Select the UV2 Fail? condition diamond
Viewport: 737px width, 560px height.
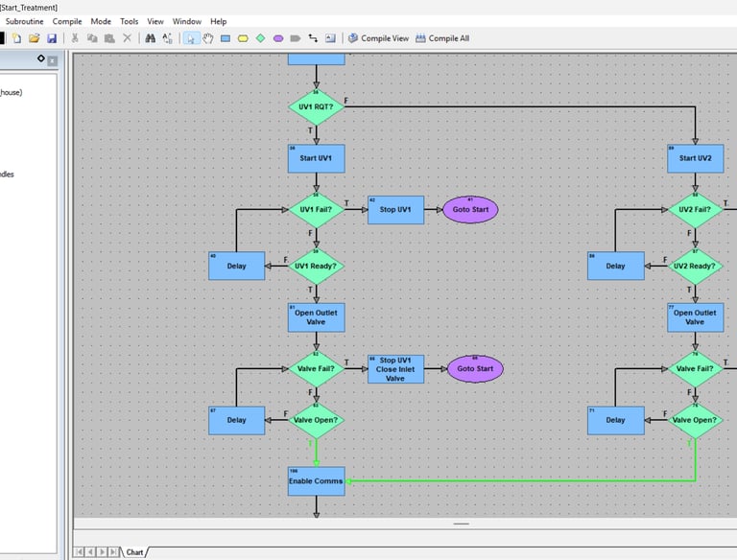tap(695, 210)
